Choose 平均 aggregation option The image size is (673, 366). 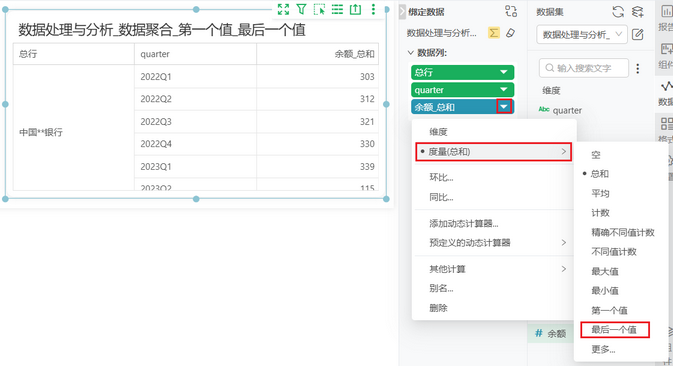600,194
